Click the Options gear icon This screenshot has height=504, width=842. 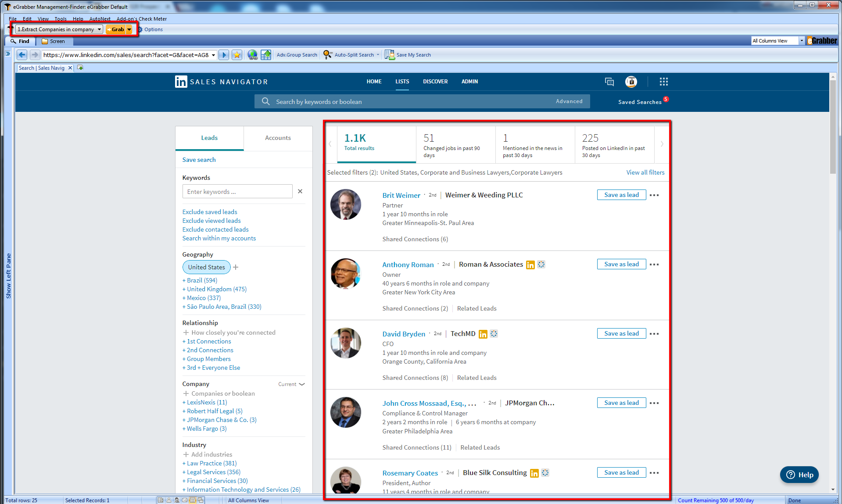click(140, 29)
